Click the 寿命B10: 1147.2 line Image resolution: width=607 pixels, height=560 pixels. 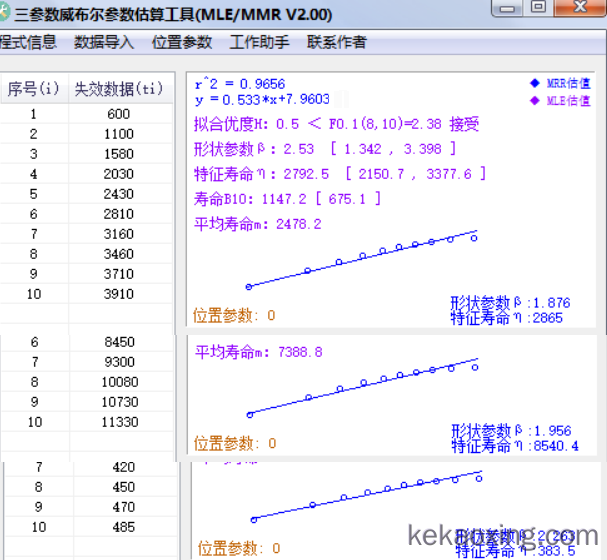[x=287, y=199]
